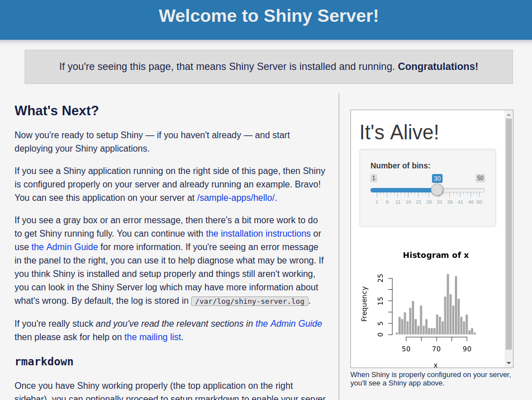Click the rmarkdown heading
The width and height of the screenshot is (532, 400).
44,361
